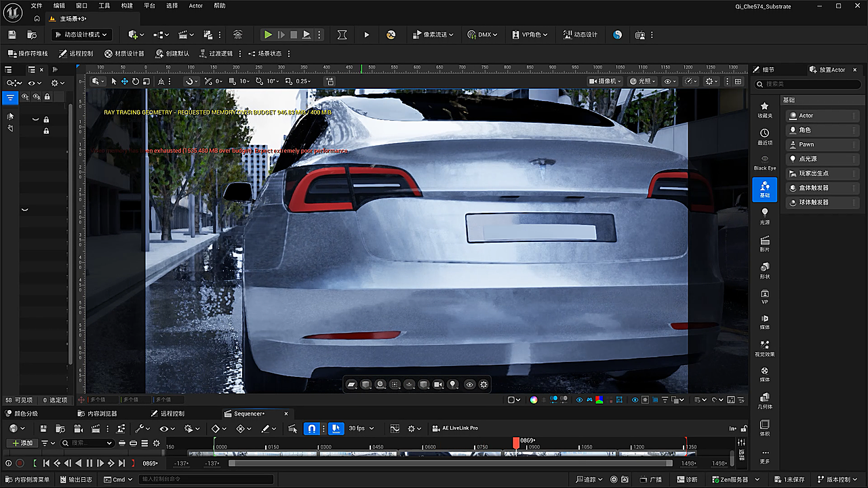Image resolution: width=868 pixels, height=488 pixels.
Task: Place an Actor from the Basic list
Action: coord(823,116)
